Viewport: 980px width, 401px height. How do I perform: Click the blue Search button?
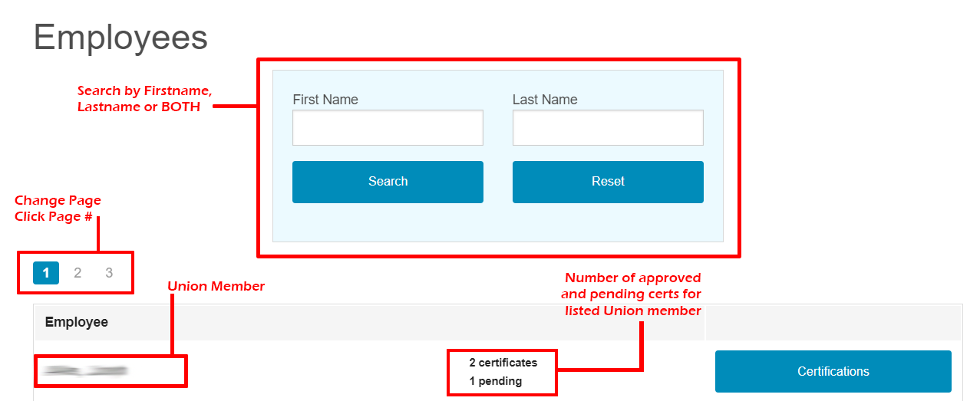pyautogui.click(x=388, y=182)
